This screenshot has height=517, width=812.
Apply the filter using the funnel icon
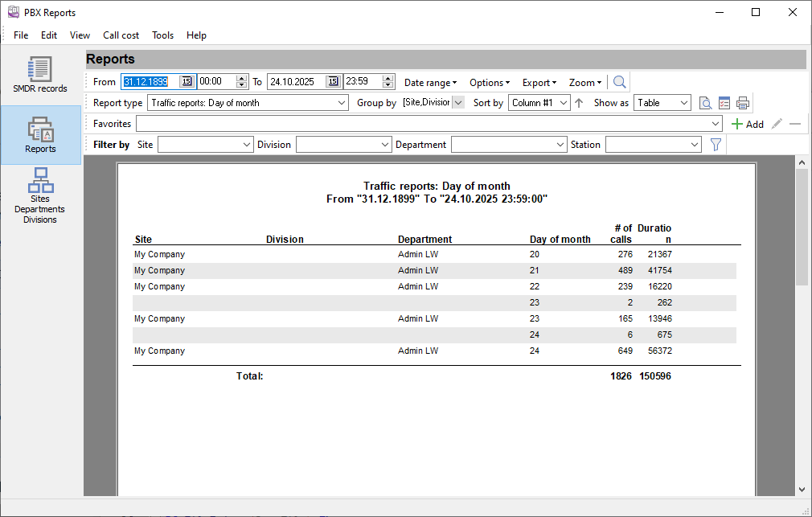(x=715, y=144)
